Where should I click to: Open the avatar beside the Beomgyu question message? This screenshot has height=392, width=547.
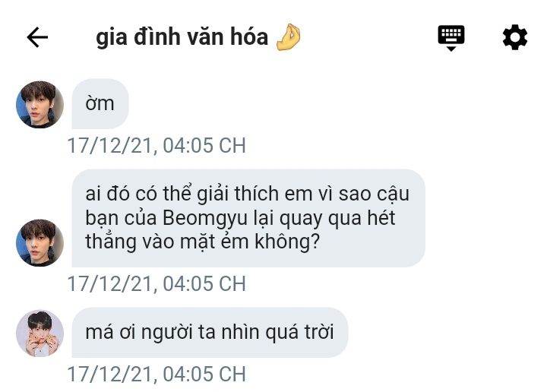coord(40,243)
